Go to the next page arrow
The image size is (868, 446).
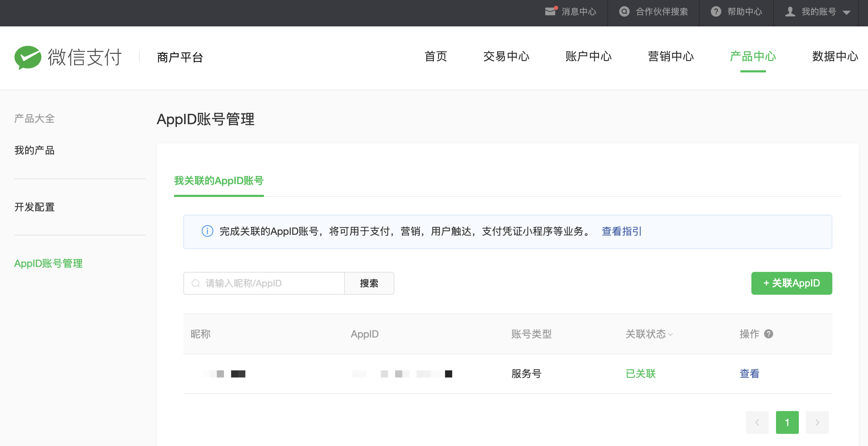point(817,422)
